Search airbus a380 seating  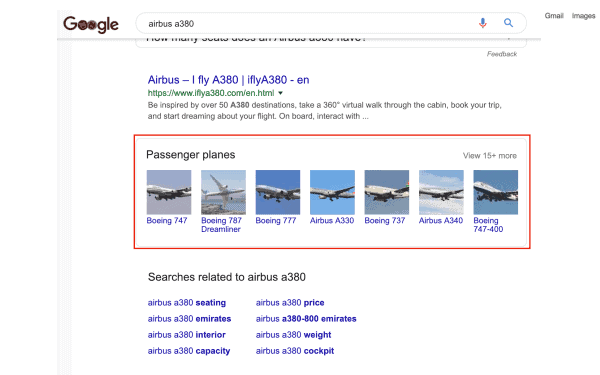coord(187,303)
